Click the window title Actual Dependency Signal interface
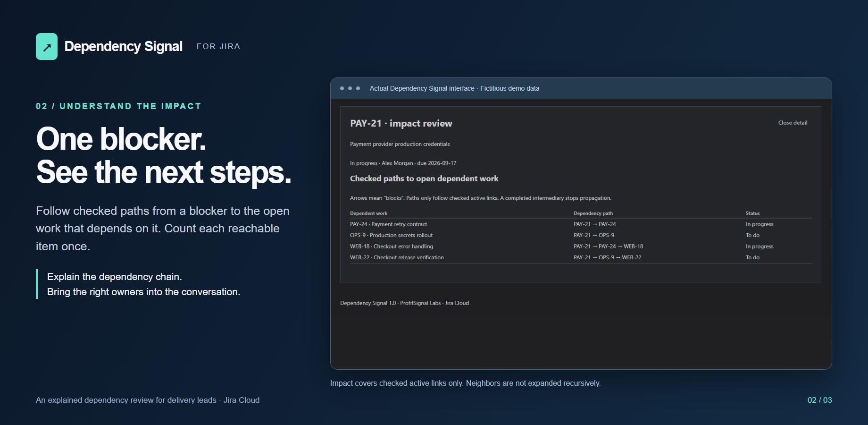Image resolution: width=868 pixels, height=425 pixels. pyautogui.click(x=454, y=88)
